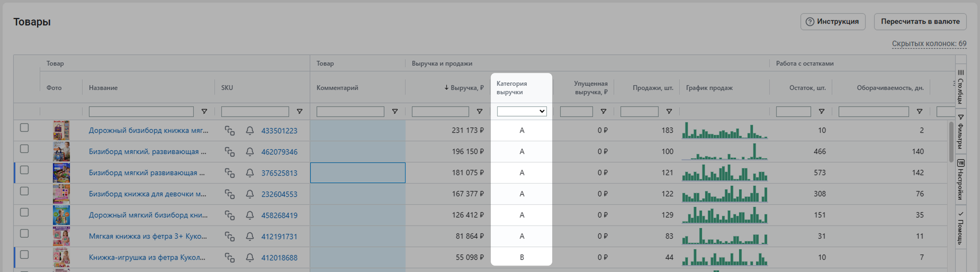Check the checkbox for the first product row

point(24,128)
